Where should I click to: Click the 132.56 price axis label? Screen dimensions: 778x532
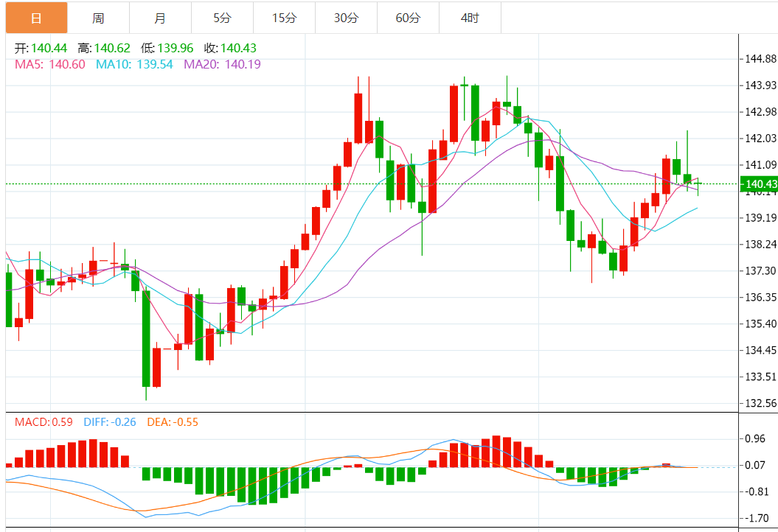coord(760,403)
